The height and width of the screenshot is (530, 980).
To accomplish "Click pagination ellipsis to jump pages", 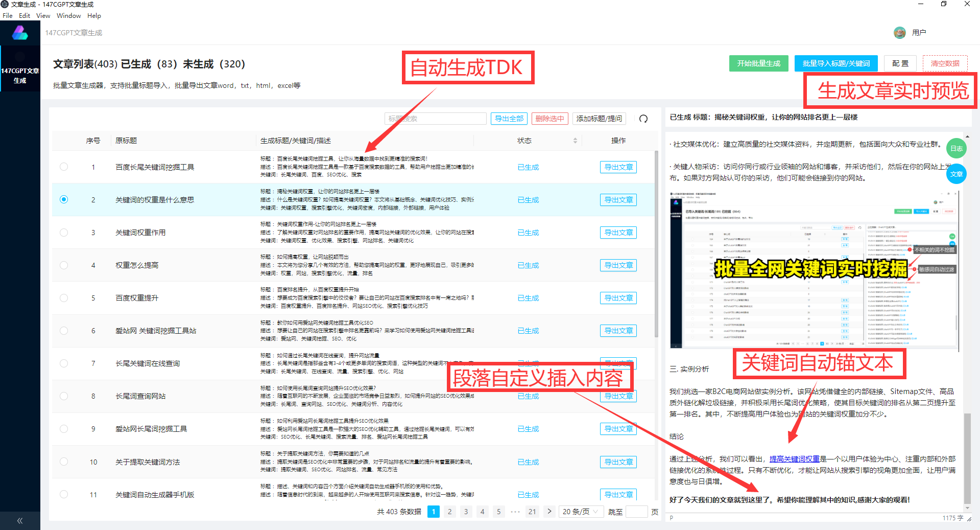I will pos(515,511).
